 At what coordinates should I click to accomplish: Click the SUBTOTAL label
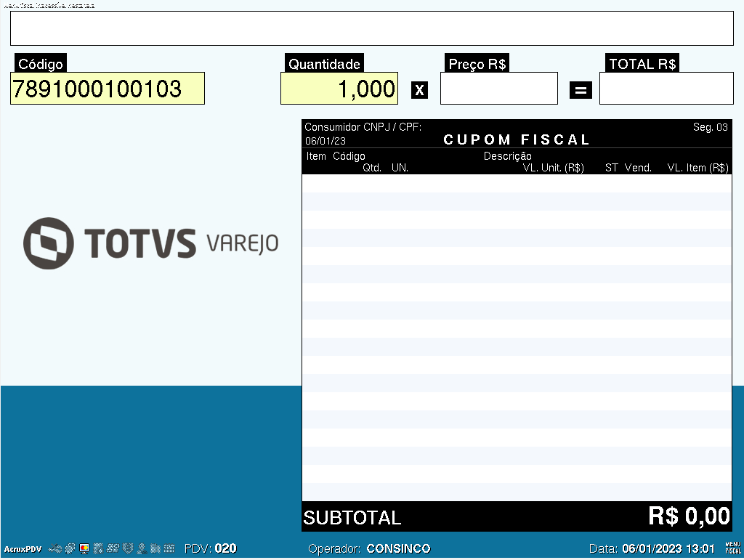(352, 518)
